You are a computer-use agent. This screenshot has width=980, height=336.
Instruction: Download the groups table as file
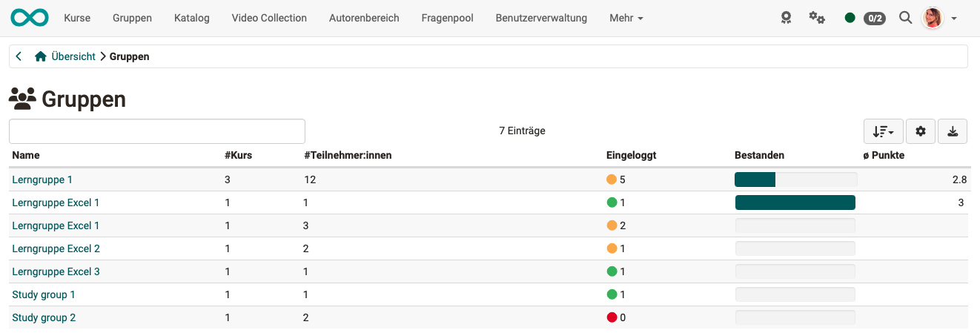(x=953, y=131)
